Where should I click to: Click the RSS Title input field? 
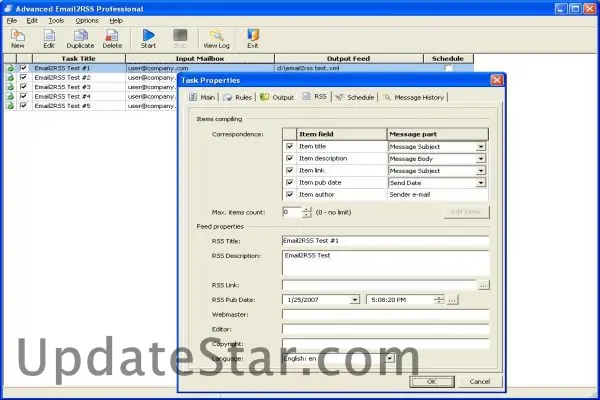click(385, 241)
